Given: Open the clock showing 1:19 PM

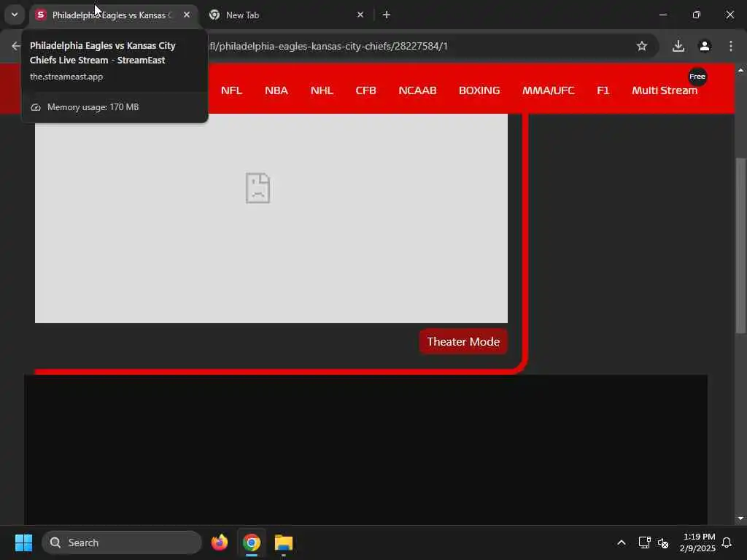Looking at the screenshot, I should (x=697, y=542).
